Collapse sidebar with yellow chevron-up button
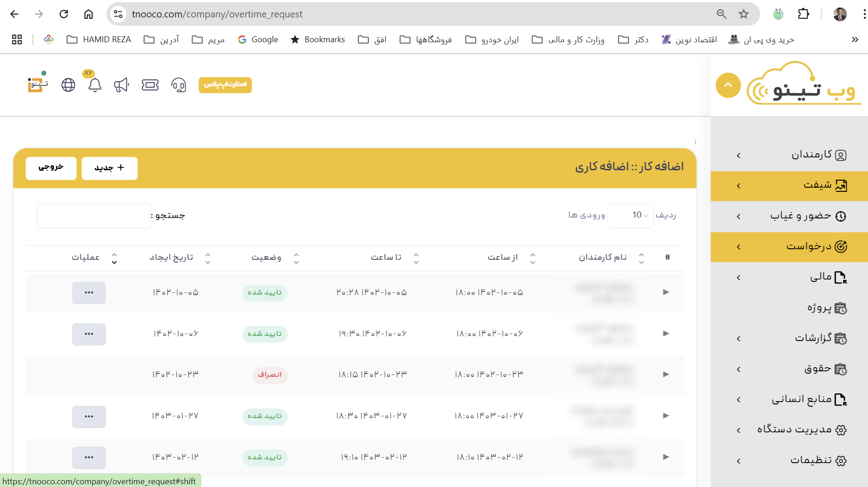 pyautogui.click(x=728, y=85)
